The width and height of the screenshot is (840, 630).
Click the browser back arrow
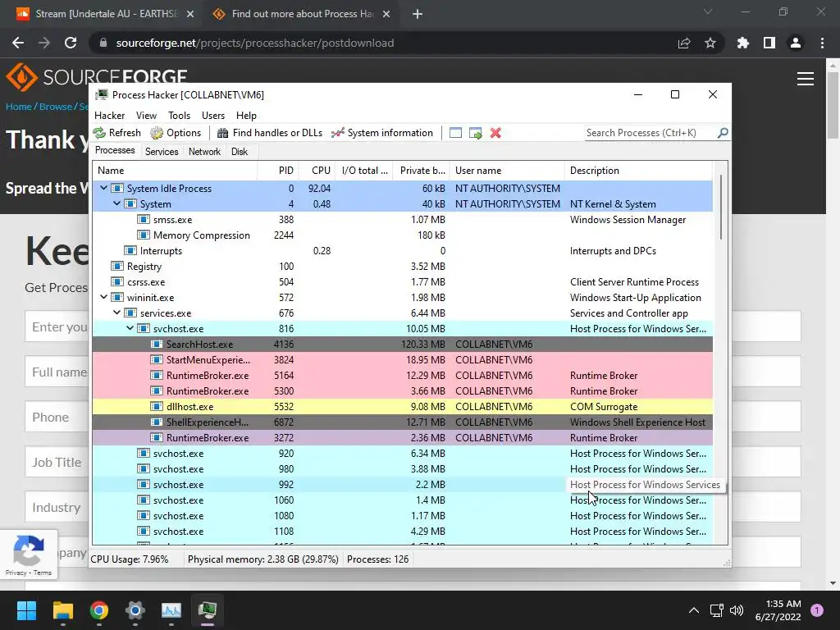(18, 43)
